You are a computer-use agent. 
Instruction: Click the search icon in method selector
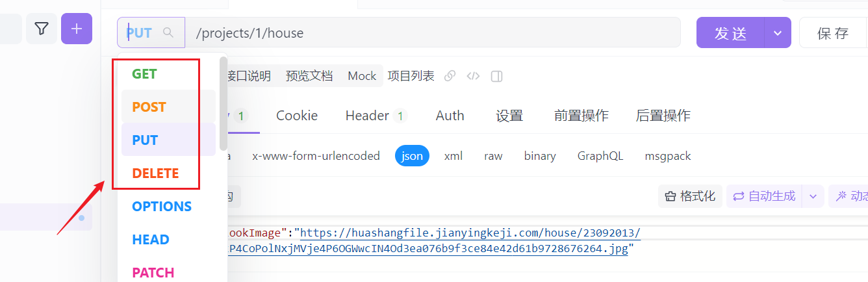click(168, 32)
